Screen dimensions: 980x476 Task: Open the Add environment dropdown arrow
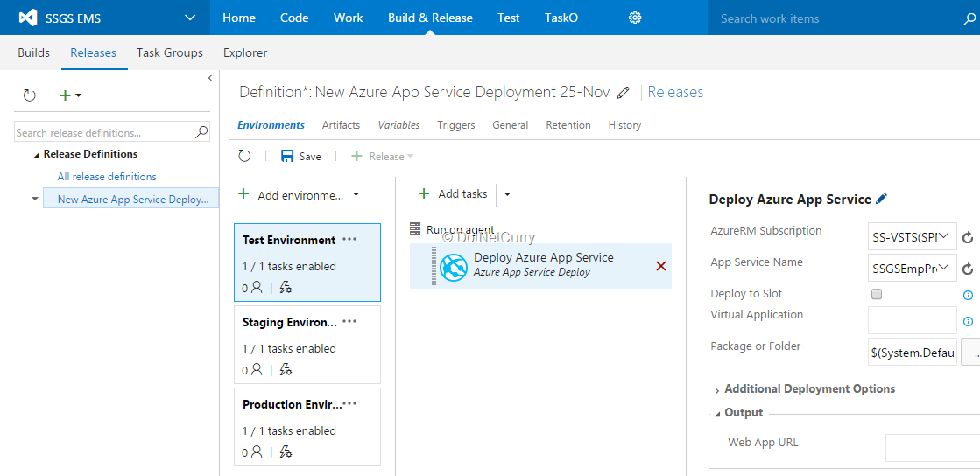point(356,195)
